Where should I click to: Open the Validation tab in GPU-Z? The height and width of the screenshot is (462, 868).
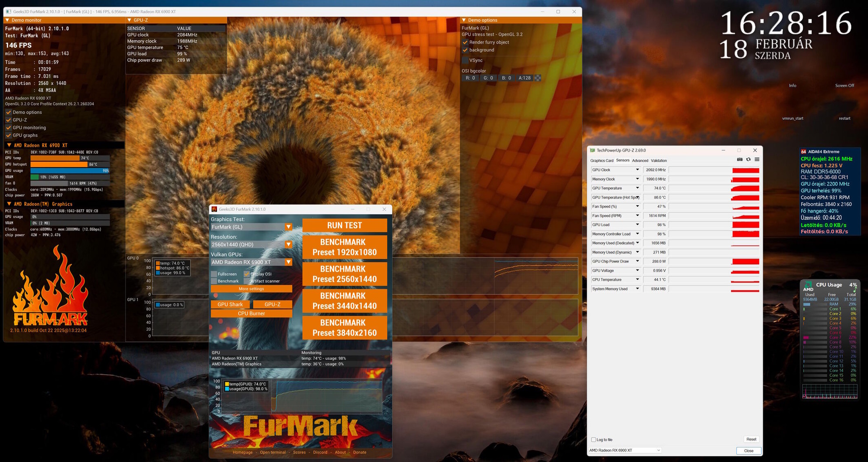point(659,161)
